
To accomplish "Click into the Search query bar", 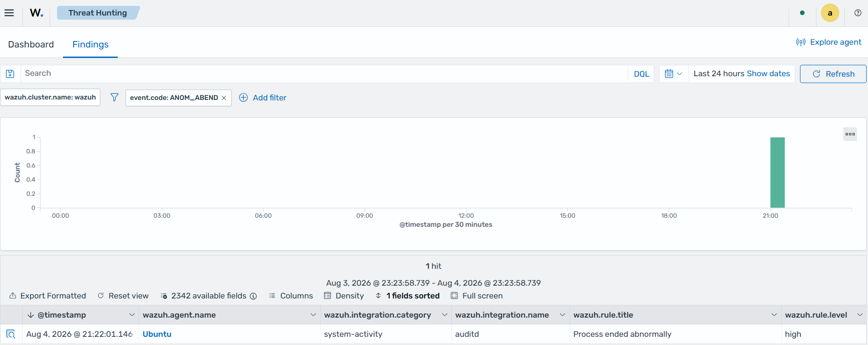I will (x=324, y=73).
